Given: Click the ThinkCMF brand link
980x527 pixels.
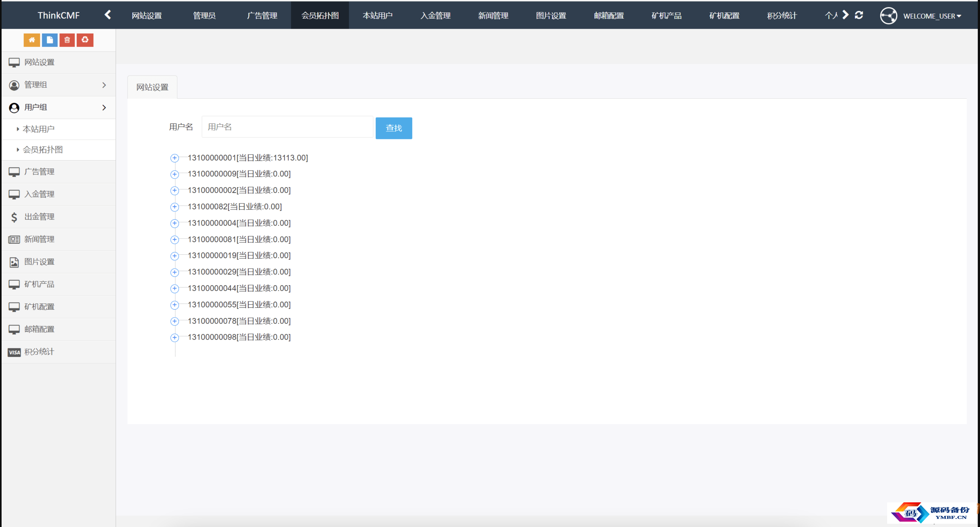Looking at the screenshot, I should pyautogui.click(x=58, y=15).
